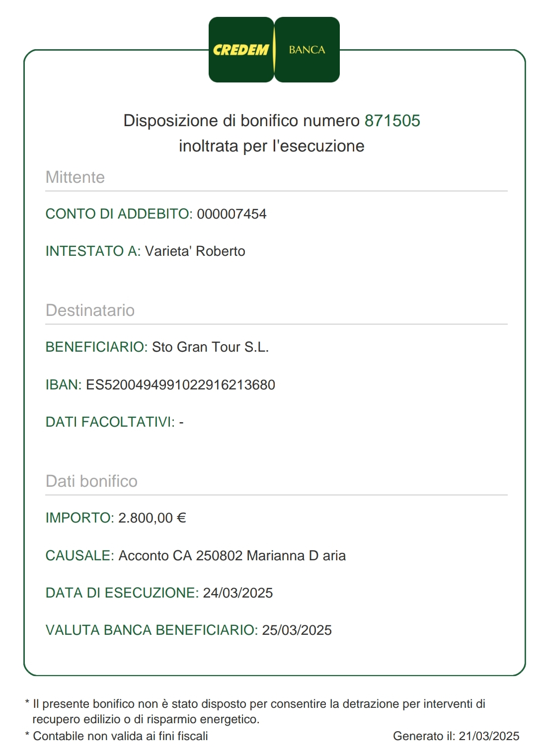Image resolution: width=543 pixels, height=756 pixels.
Task: Click the execution date 24/03/2025
Action: pyautogui.click(x=238, y=593)
